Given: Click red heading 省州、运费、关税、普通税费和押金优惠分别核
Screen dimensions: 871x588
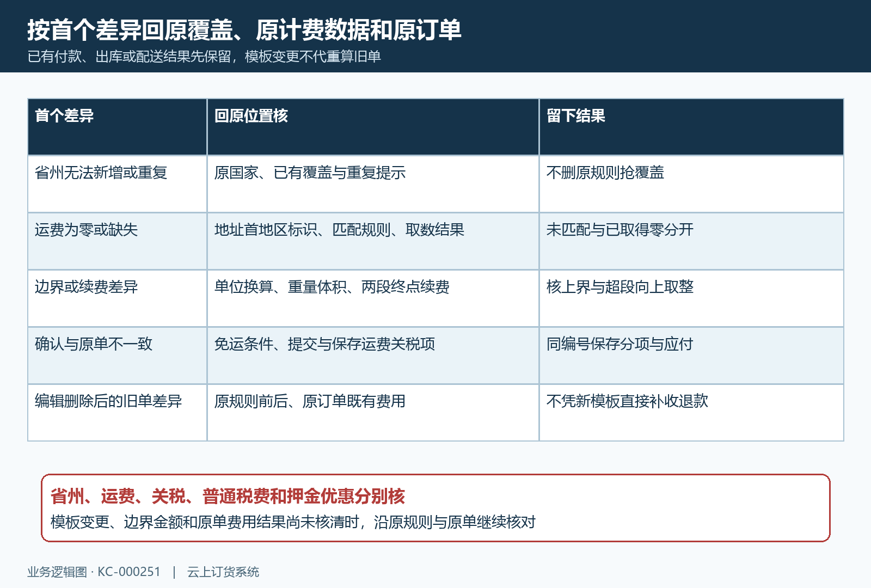Looking at the screenshot, I should [x=228, y=496].
